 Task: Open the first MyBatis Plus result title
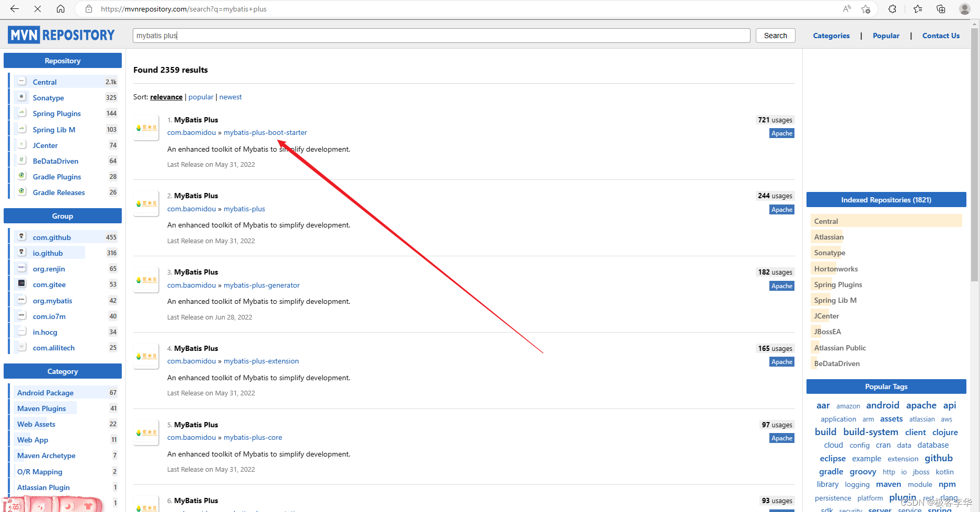pos(196,120)
